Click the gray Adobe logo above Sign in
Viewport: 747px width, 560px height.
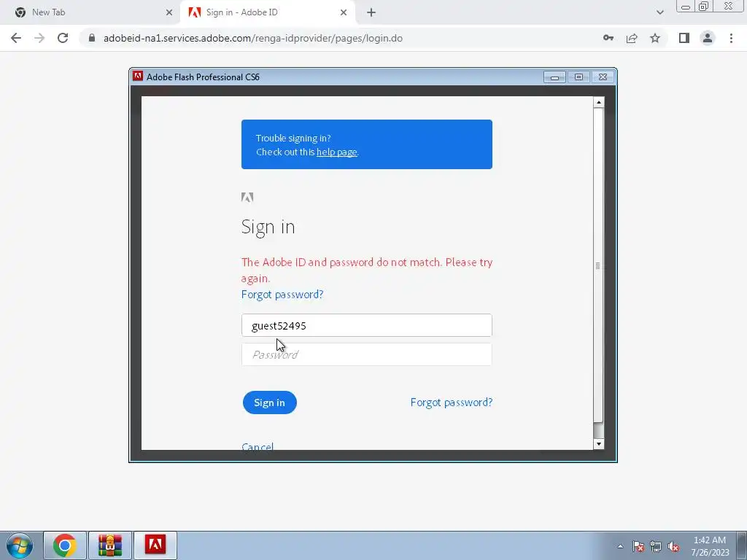[x=247, y=197]
